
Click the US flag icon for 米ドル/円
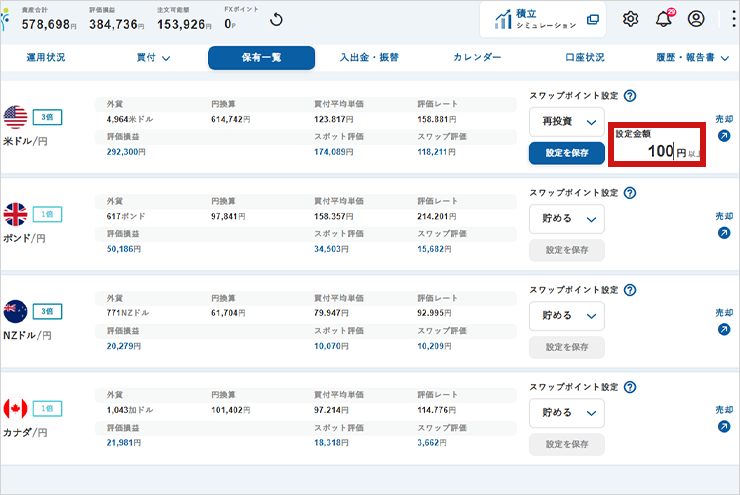16,117
